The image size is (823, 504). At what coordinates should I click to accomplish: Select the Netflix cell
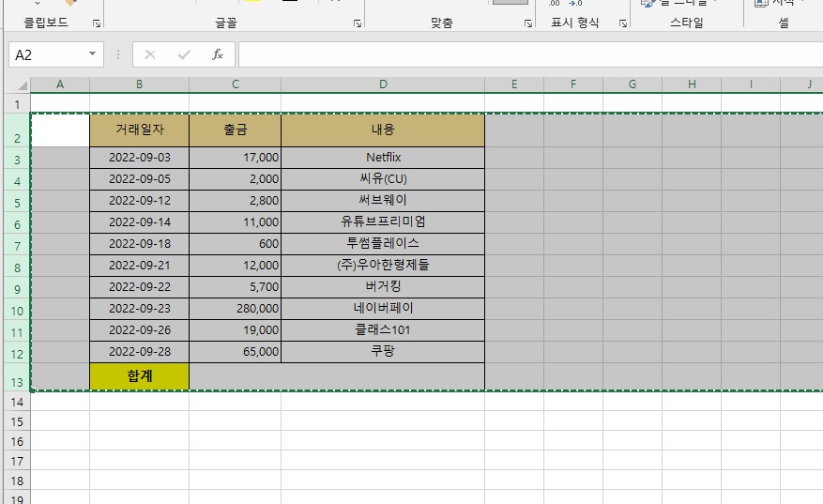[x=383, y=158]
